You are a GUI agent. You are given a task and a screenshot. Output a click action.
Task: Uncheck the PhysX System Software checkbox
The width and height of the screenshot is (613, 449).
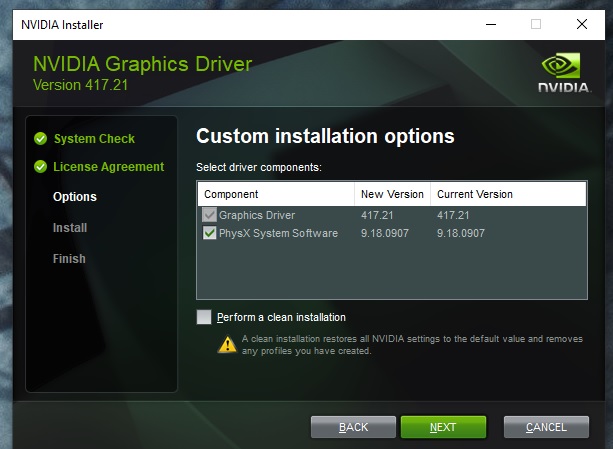point(210,233)
